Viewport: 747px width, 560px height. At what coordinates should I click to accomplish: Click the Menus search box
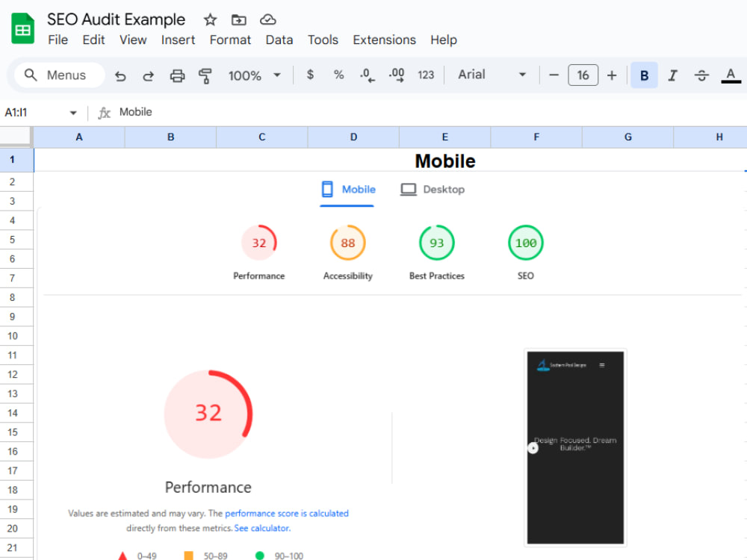pos(60,75)
